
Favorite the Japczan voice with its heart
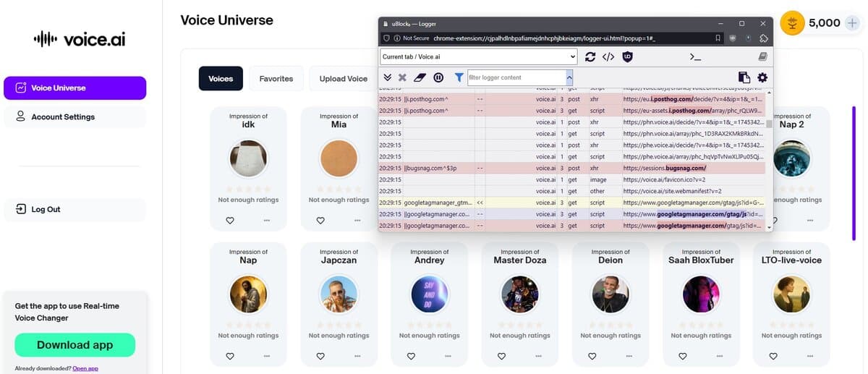pos(320,356)
